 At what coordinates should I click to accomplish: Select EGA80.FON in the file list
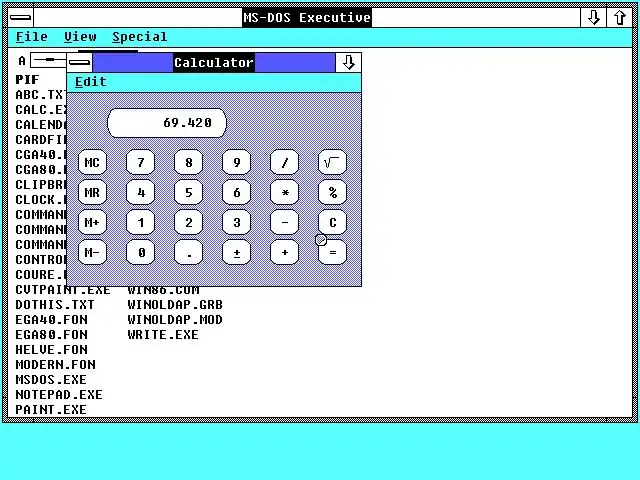pyautogui.click(x=51, y=335)
